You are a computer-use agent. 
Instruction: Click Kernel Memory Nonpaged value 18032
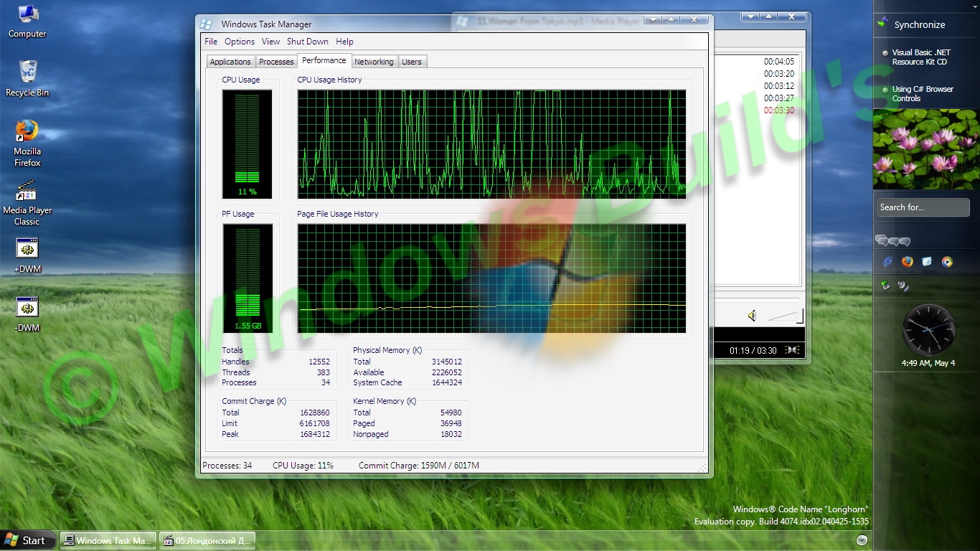point(451,434)
